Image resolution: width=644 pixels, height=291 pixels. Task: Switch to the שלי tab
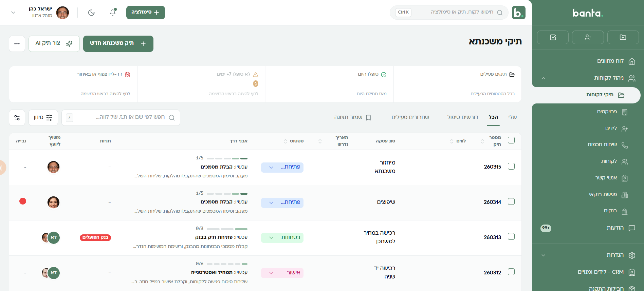[x=513, y=117]
